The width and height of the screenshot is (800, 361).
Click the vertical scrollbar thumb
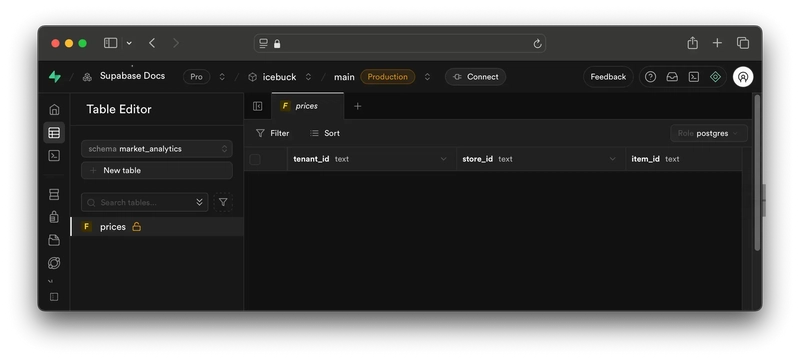pos(757,172)
